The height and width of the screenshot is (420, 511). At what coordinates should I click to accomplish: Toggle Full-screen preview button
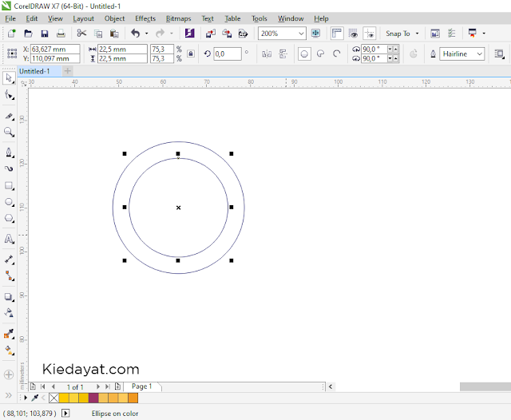tap(315, 34)
